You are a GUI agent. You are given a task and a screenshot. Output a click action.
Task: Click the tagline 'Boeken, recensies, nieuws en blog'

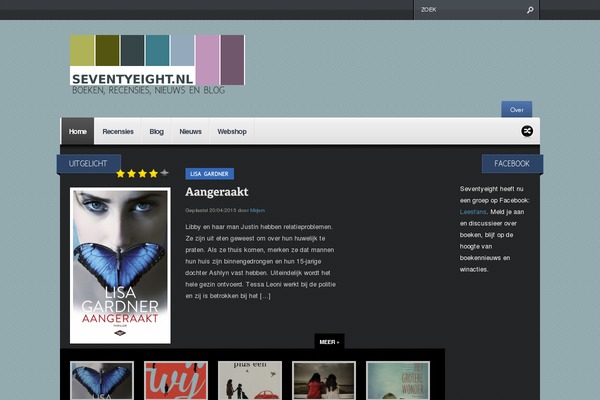(148, 90)
